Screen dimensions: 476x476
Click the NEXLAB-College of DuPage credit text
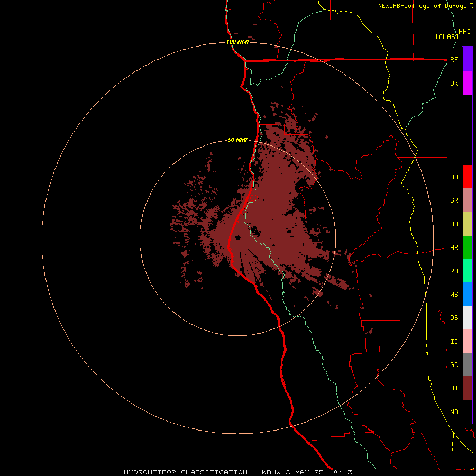[x=424, y=6]
